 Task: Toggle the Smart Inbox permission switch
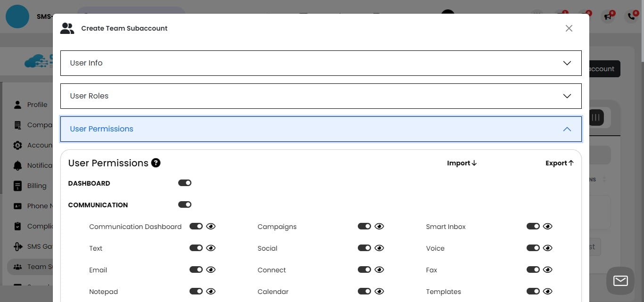[533, 226]
